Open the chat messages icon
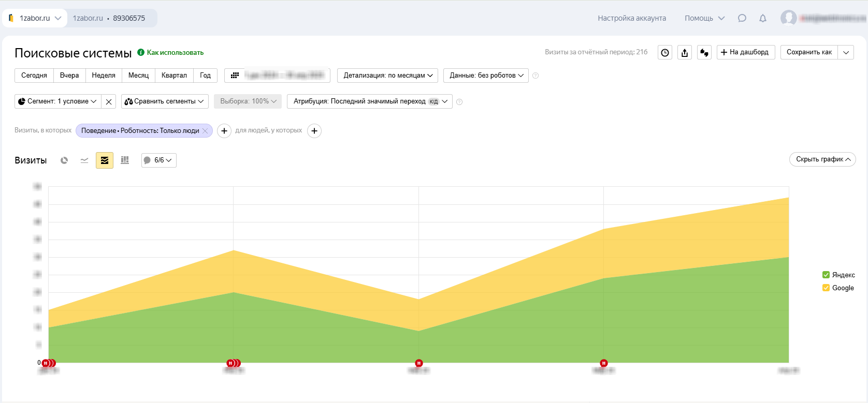Screen dimensions: 868x403 742,18
